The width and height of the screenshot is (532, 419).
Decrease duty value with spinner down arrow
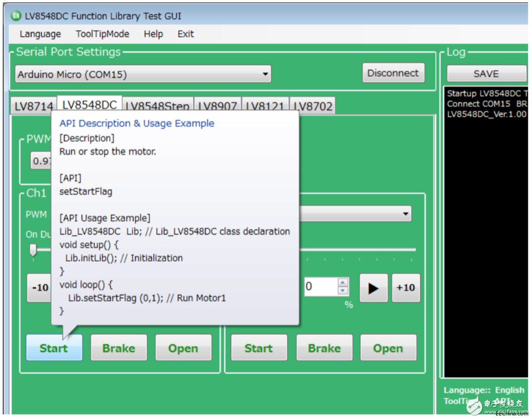tap(343, 291)
